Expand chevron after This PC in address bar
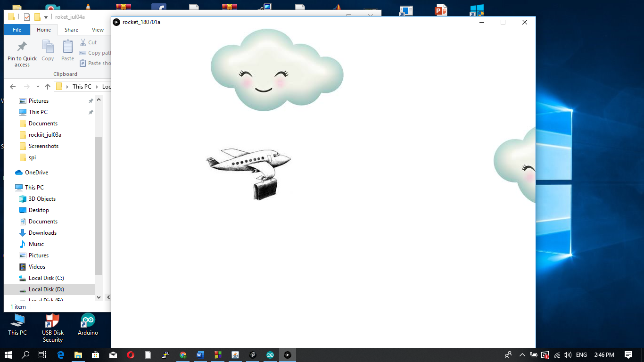 [x=97, y=87]
